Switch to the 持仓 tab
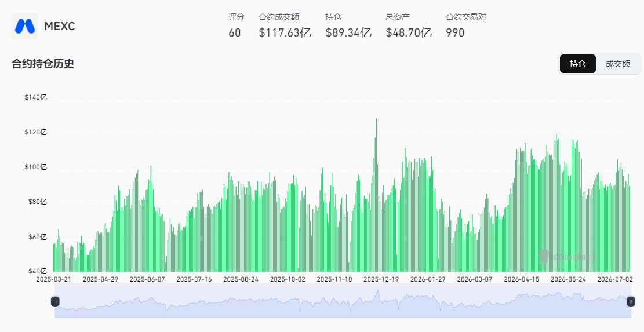Viewport: 644px width, 332px height. coord(577,64)
